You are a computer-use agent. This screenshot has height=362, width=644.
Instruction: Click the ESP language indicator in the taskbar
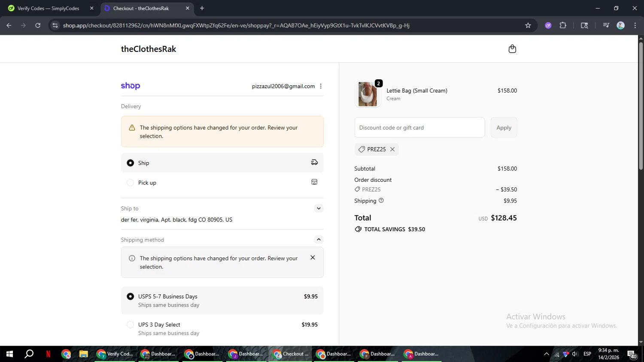click(x=587, y=354)
